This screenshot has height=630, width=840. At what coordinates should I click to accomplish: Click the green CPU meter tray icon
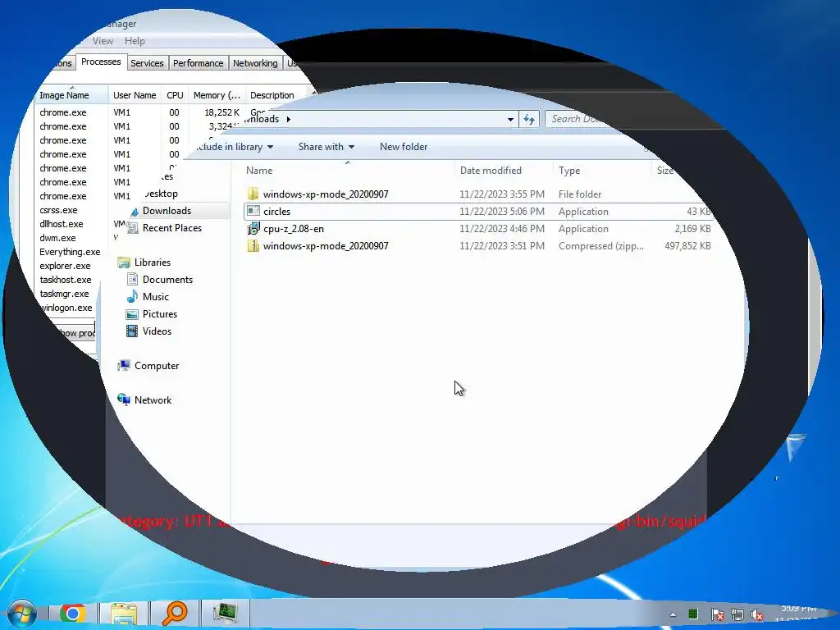tap(692, 614)
